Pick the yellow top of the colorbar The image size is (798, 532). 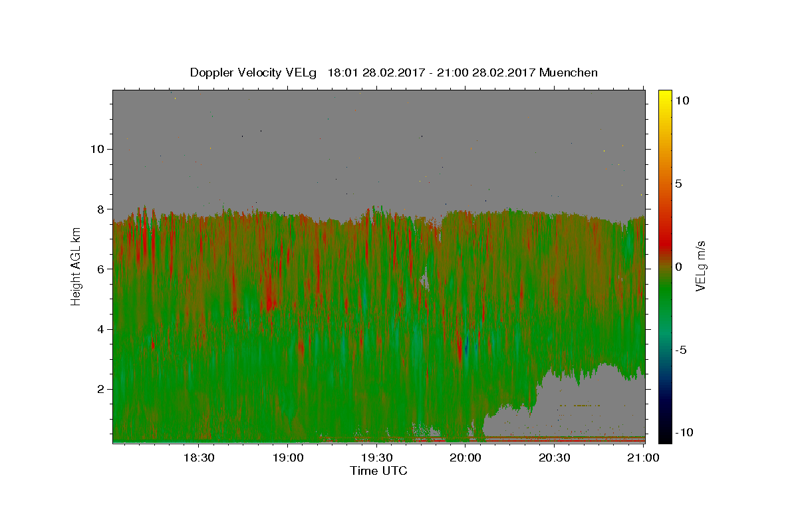[665, 94]
